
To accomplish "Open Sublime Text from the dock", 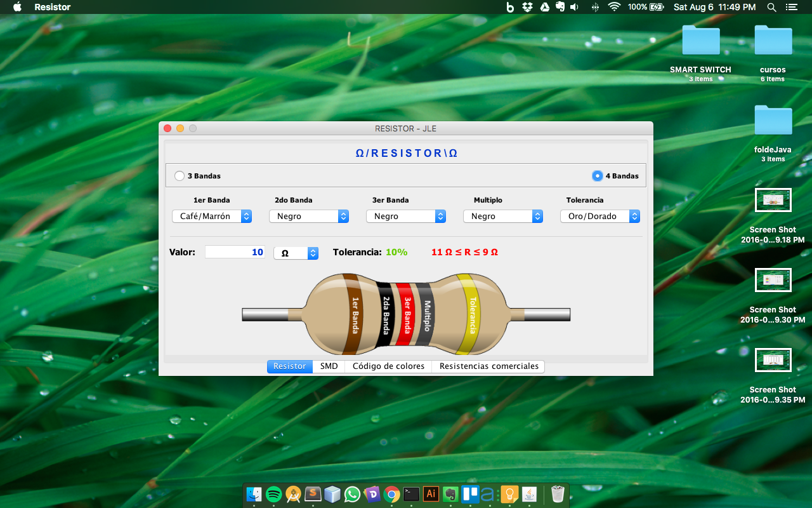I will pyautogui.click(x=313, y=494).
